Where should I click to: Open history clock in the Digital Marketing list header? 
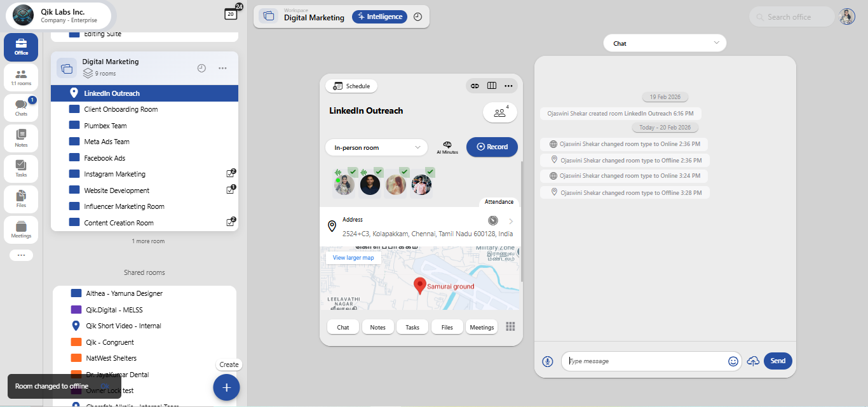point(201,68)
